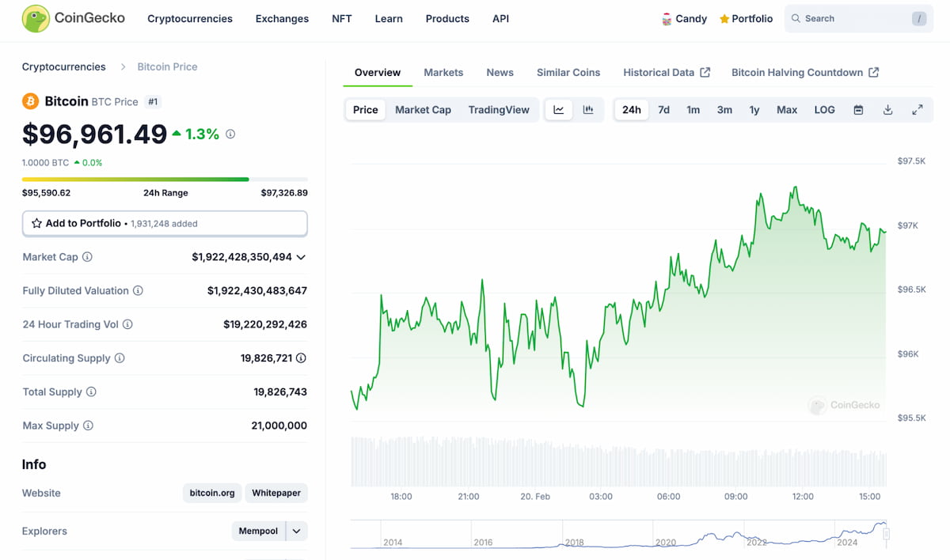Expand Explorers dropdown arrow
Image resolution: width=950 pixels, height=560 pixels.
pyautogui.click(x=297, y=531)
